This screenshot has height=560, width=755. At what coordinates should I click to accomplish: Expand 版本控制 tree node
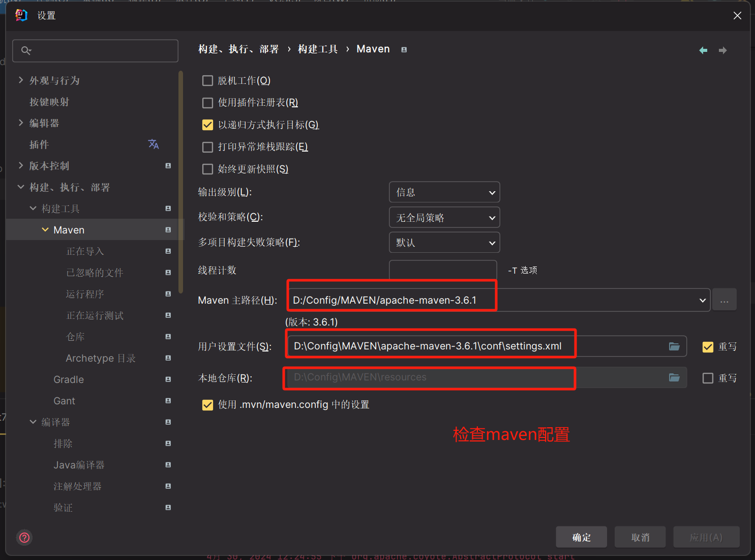21,165
